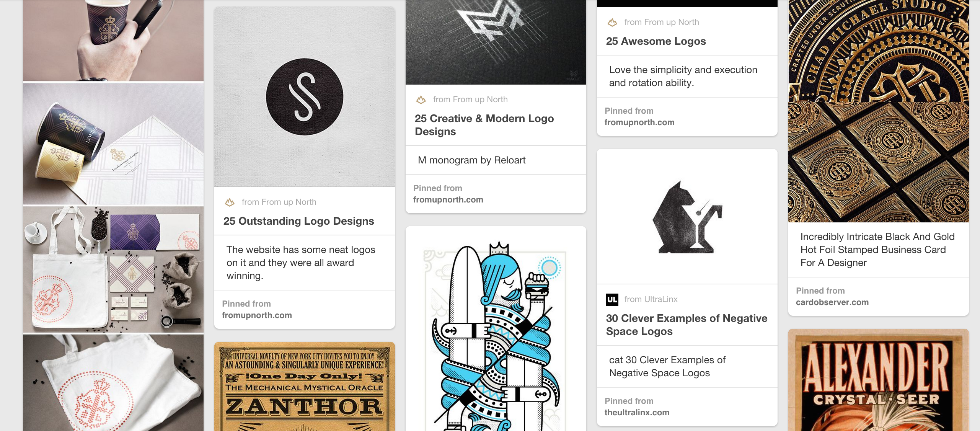The width and height of the screenshot is (980, 431).
Task: Click the From up North icon above 25 Awesome Logos
Action: [612, 22]
